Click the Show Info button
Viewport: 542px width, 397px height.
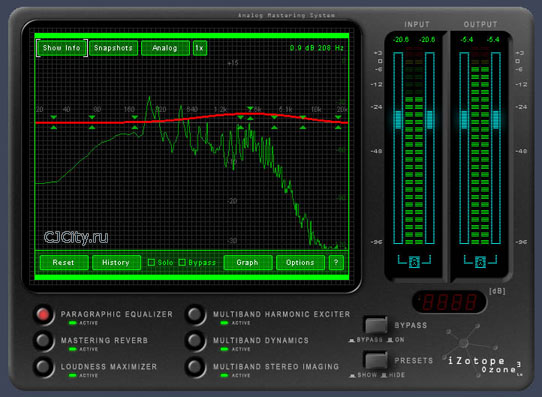click(62, 48)
